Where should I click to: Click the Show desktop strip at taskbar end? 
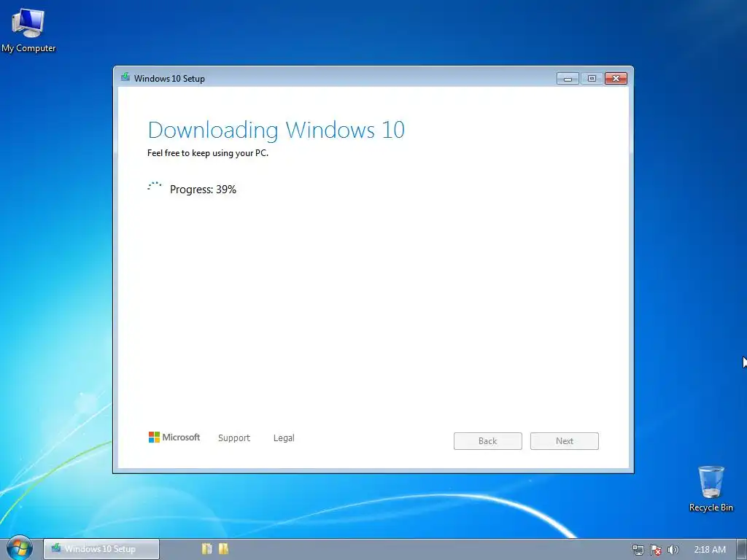(x=741, y=549)
